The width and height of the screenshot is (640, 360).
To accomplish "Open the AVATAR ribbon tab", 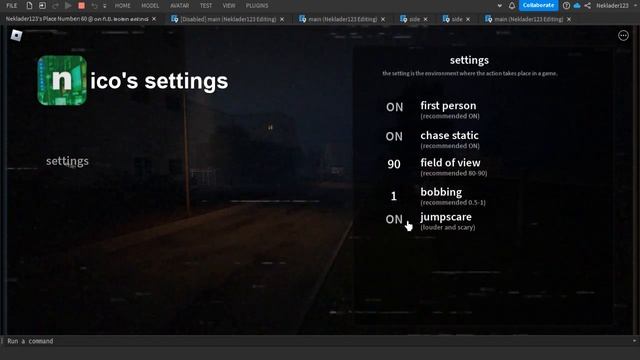I will 180,6.
